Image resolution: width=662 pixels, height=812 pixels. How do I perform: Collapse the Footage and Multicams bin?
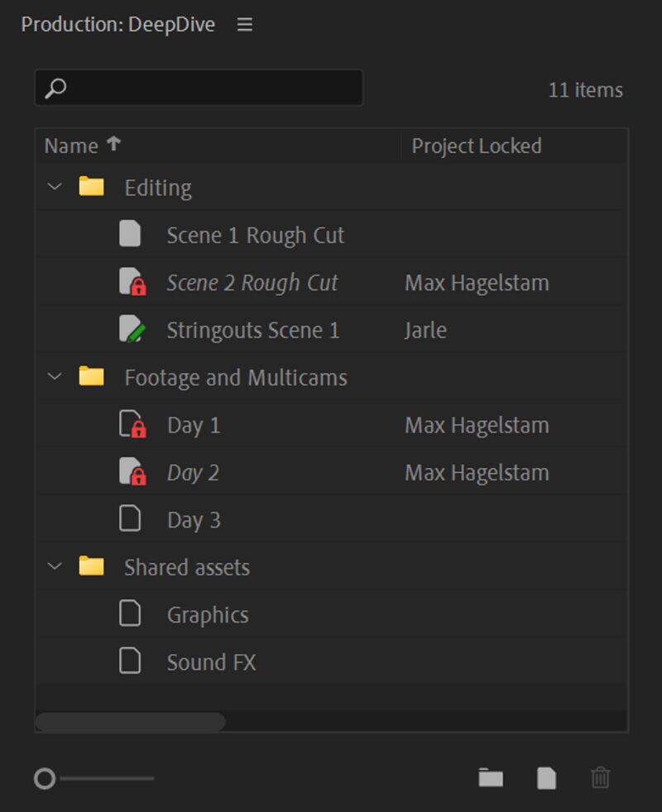55,376
